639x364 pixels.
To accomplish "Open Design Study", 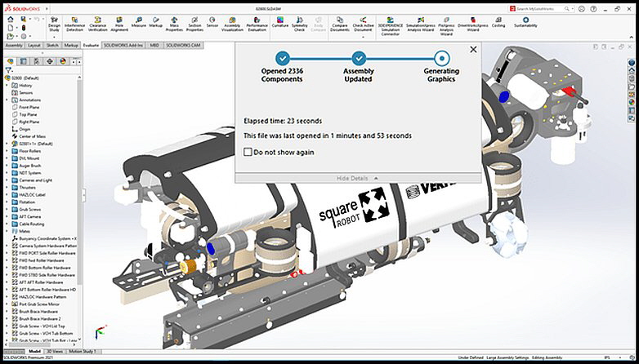I will [x=54, y=24].
